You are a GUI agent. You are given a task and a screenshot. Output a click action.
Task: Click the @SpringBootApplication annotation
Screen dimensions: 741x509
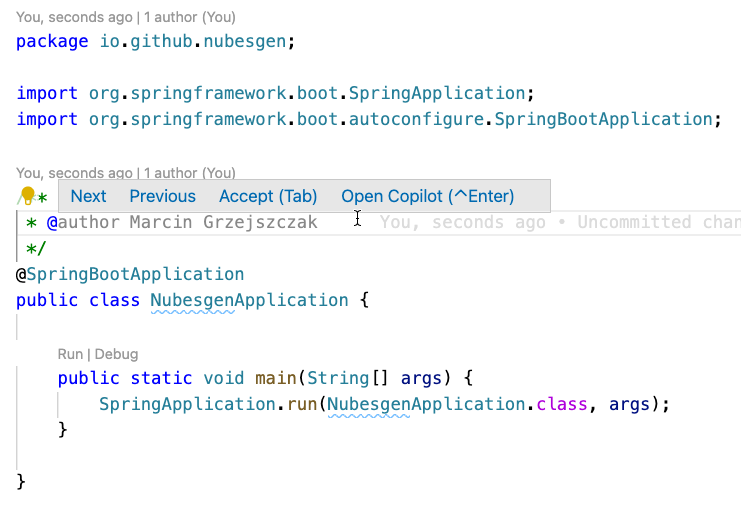pos(130,275)
